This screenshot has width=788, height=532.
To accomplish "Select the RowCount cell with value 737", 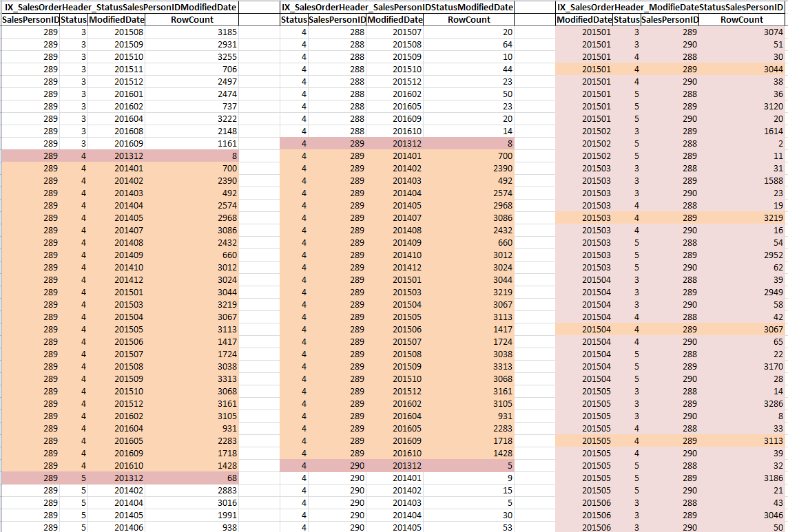I will (x=191, y=107).
